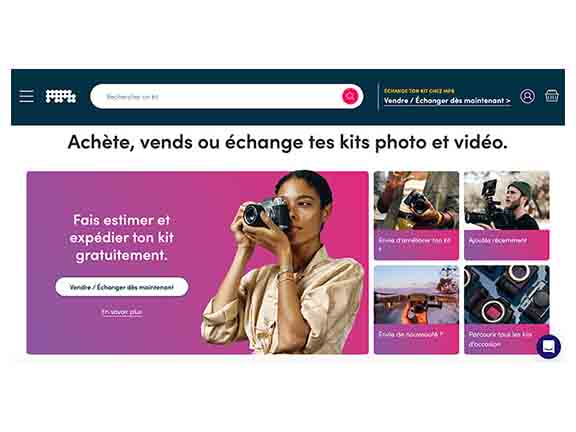Open the shopping basket icon
Viewport: 576px width, 432px height.
[x=552, y=96]
